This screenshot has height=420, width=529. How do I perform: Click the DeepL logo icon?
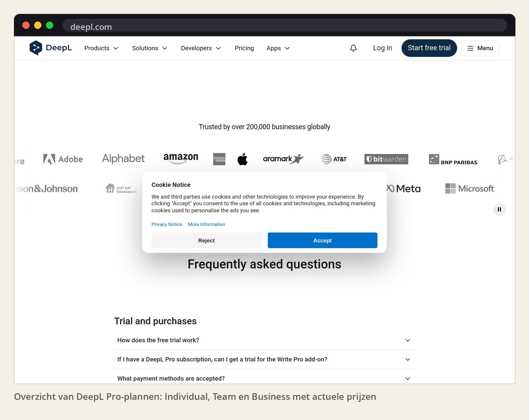coord(36,48)
